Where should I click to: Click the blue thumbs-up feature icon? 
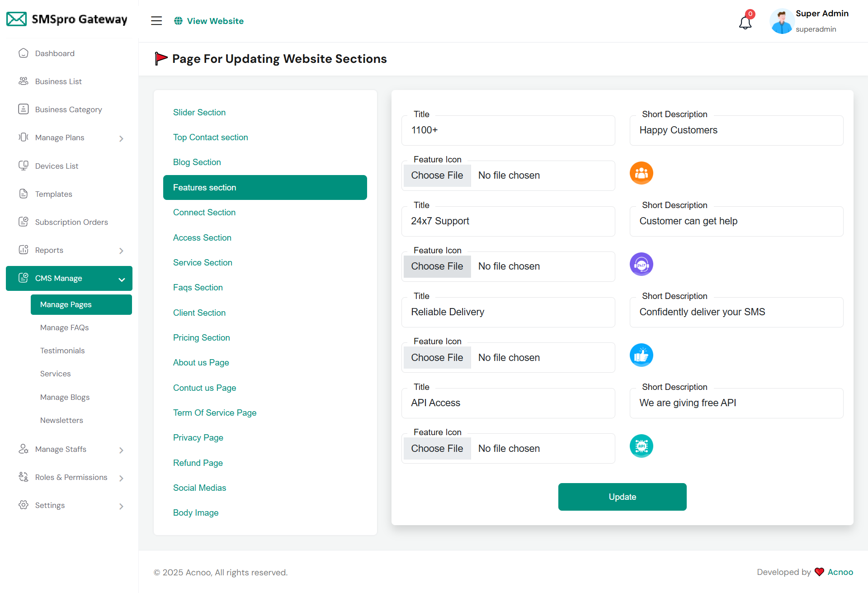click(x=641, y=355)
